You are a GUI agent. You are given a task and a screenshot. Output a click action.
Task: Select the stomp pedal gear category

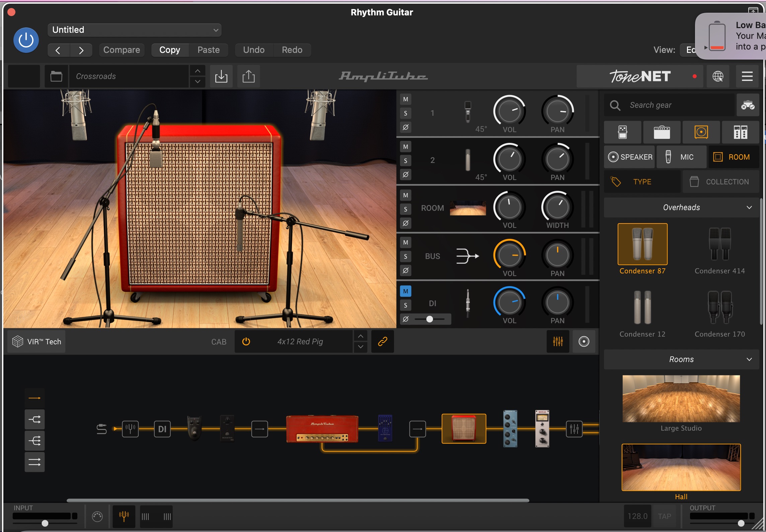(623, 132)
